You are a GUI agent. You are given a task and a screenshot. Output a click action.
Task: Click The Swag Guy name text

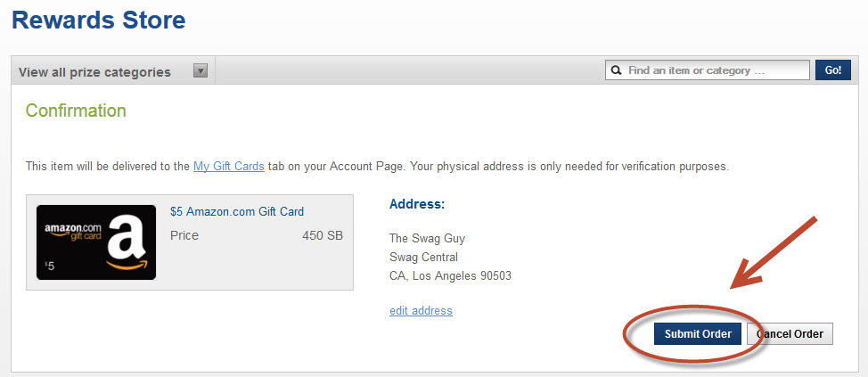[428, 239]
